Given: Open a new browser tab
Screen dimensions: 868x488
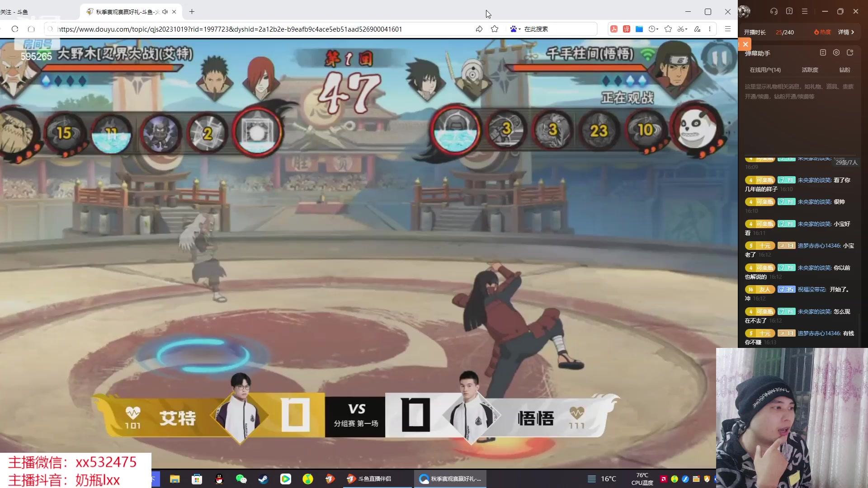Looking at the screenshot, I should coord(192,12).
